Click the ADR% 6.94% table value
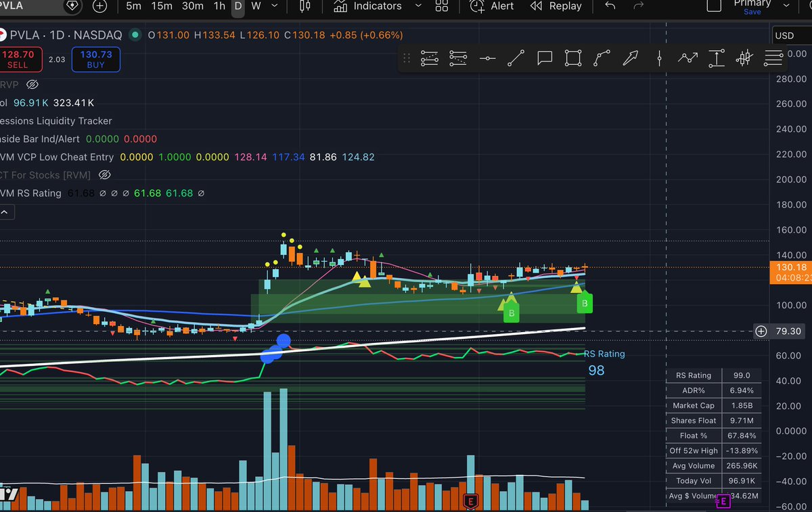Screen dimensions: 812x512 [x=742, y=390]
